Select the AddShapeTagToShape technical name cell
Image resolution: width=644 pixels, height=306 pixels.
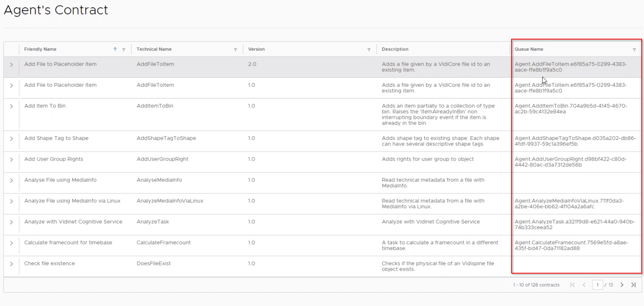click(166, 138)
